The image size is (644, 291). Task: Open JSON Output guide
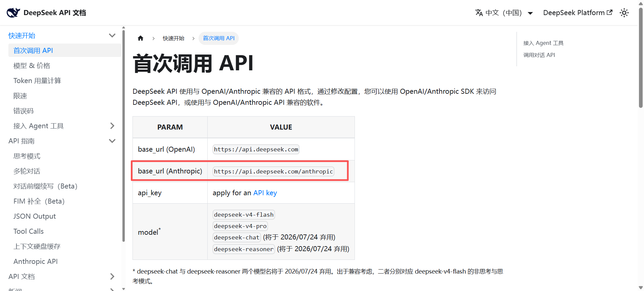pos(35,216)
